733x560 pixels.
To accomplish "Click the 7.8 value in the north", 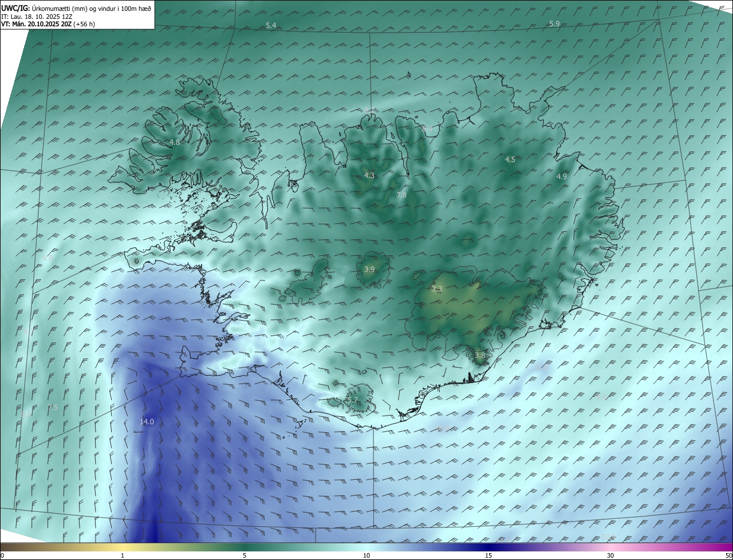I will point(401,195).
